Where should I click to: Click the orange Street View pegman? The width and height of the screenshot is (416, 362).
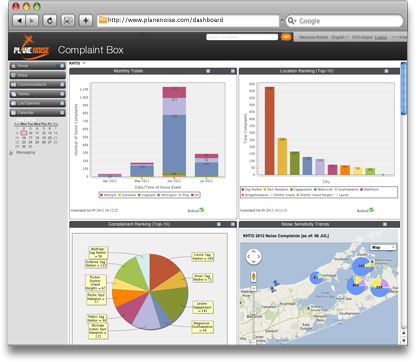coord(254,277)
